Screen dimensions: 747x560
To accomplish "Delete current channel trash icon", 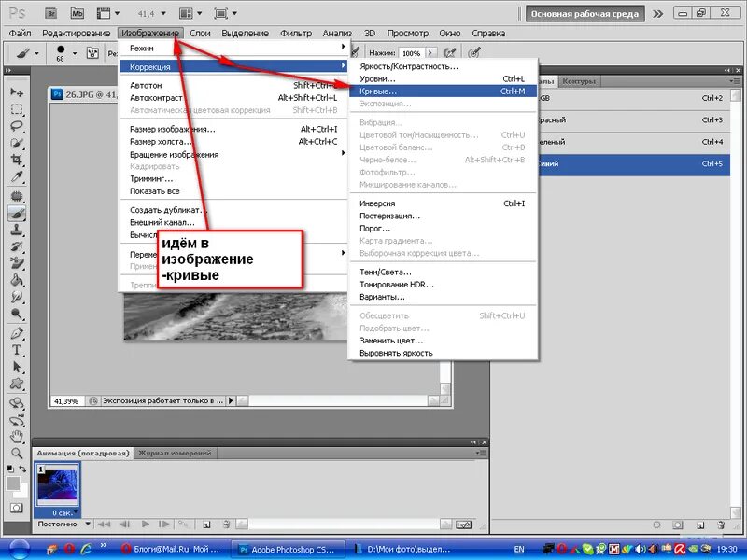I will coord(721,525).
